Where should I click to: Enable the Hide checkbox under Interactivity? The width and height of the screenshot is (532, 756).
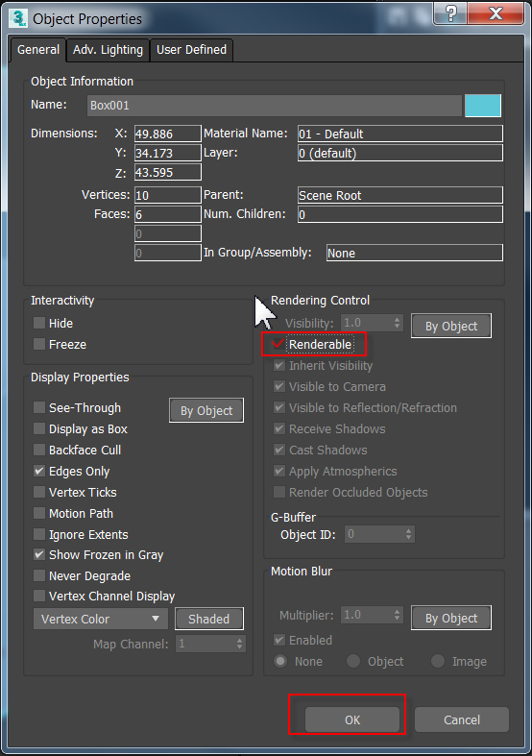click(x=39, y=323)
